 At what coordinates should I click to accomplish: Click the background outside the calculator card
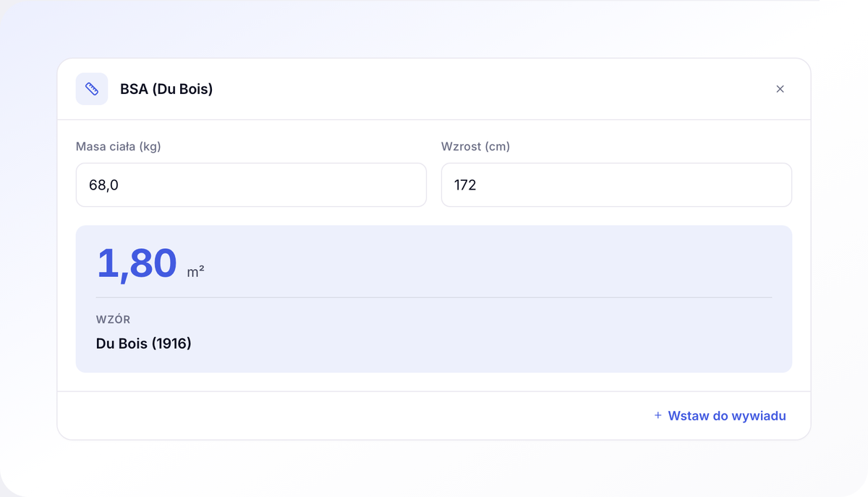pos(434,467)
